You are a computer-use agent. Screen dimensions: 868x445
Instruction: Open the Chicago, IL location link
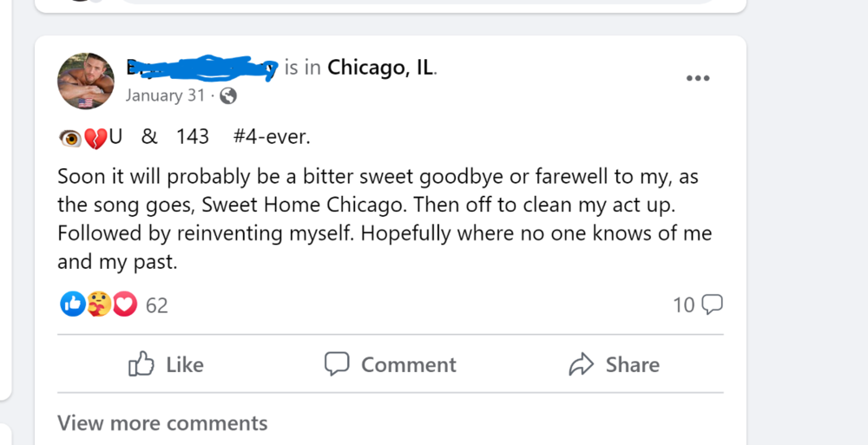point(380,69)
